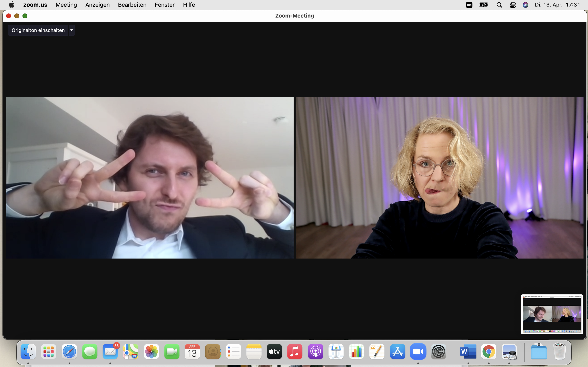Click the screenshot preview thumbnail
The image size is (588, 367).
pyautogui.click(x=552, y=314)
